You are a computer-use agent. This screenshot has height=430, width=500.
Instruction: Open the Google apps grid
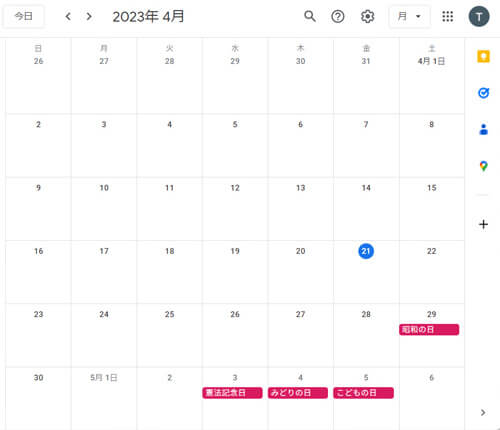(x=447, y=16)
